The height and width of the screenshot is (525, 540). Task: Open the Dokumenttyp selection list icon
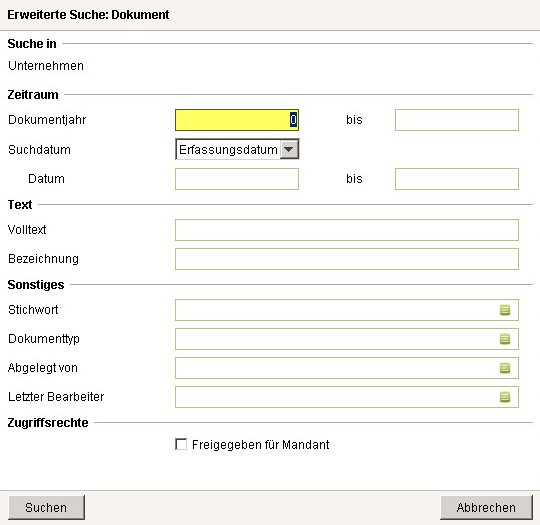point(505,339)
